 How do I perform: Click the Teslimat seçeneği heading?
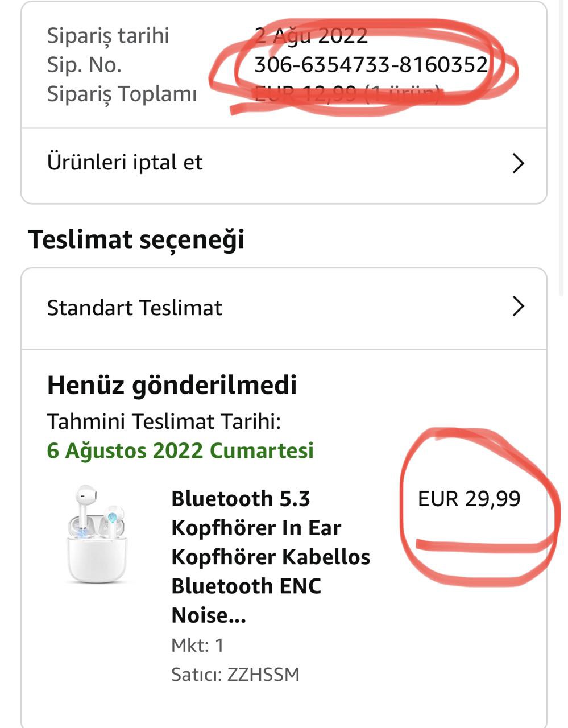coord(136,239)
